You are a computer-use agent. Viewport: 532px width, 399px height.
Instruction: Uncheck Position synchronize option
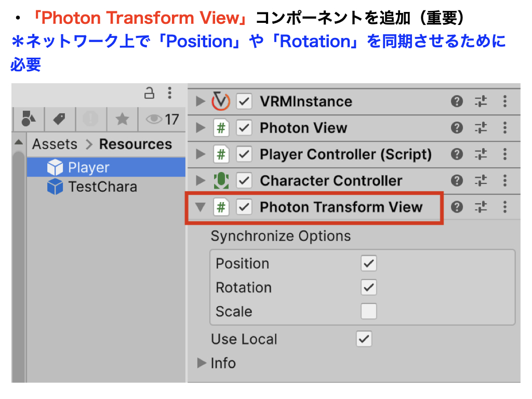369,263
